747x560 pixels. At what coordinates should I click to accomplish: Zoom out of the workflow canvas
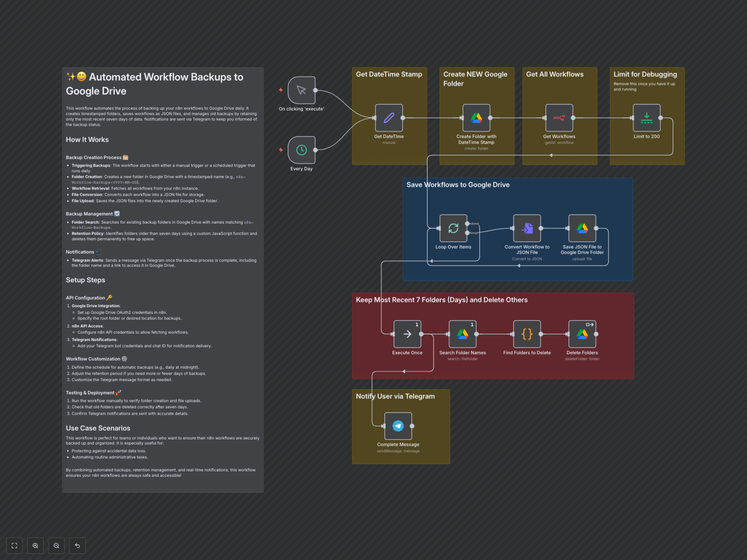click(x=56, y=545)
